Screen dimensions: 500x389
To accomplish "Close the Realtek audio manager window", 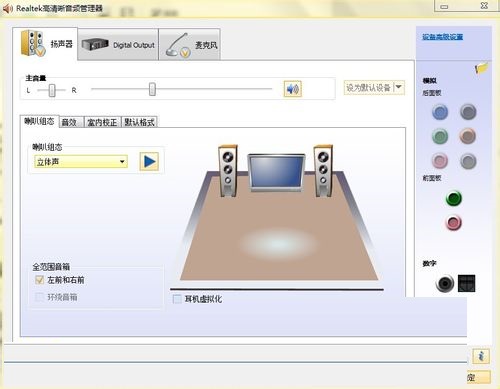I will pyautogui.click(x=484, y=6).
